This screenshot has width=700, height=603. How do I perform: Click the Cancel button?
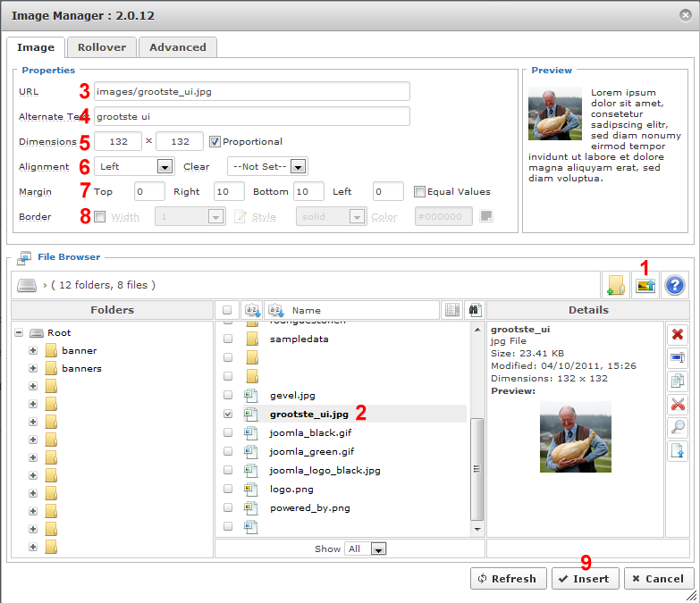tap(659, 579)
